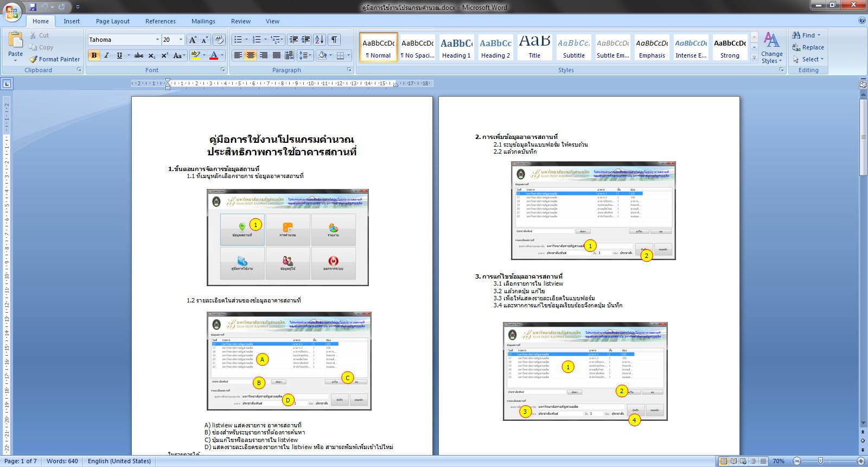The image size is (868, 467).
Task: Sort text alphabetically
Action: point(320,40)
